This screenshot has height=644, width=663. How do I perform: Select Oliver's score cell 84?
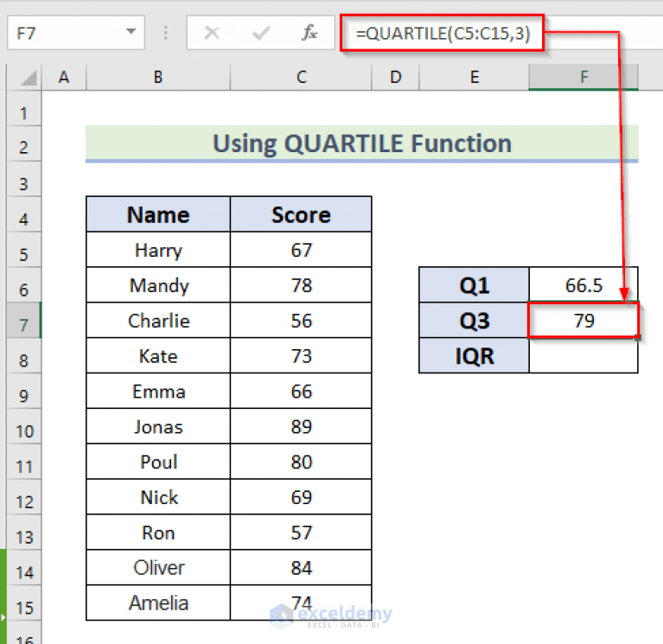point(301,567)
